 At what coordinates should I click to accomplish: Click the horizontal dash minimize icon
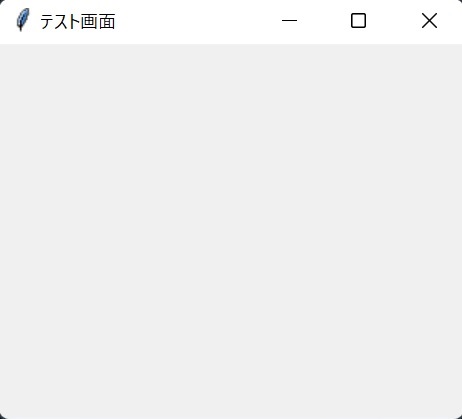(289, 21)
